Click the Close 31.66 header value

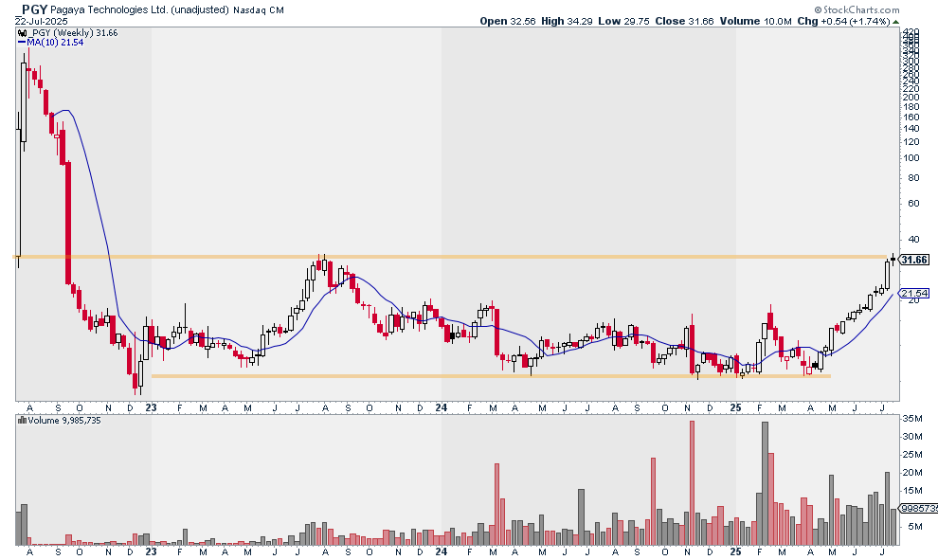pyautogui.click(x=684, y=21)
